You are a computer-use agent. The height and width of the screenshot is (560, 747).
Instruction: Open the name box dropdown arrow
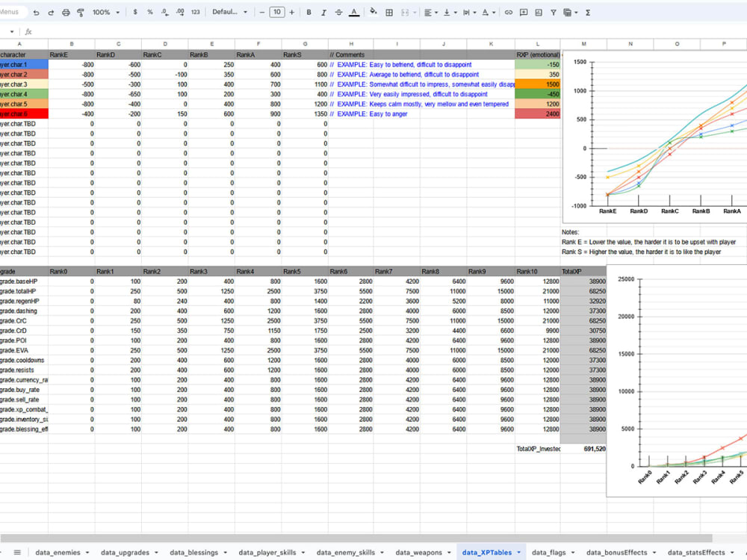(x=11, y=32)
